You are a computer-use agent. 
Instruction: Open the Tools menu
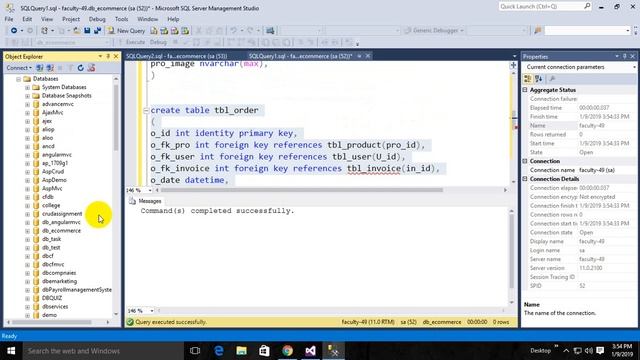point(121,19)
